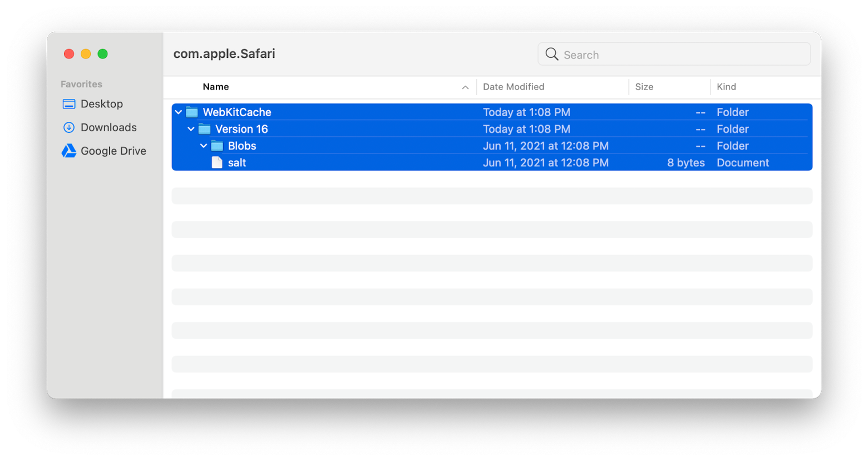Minimize window with yellow button

(86, 54)
